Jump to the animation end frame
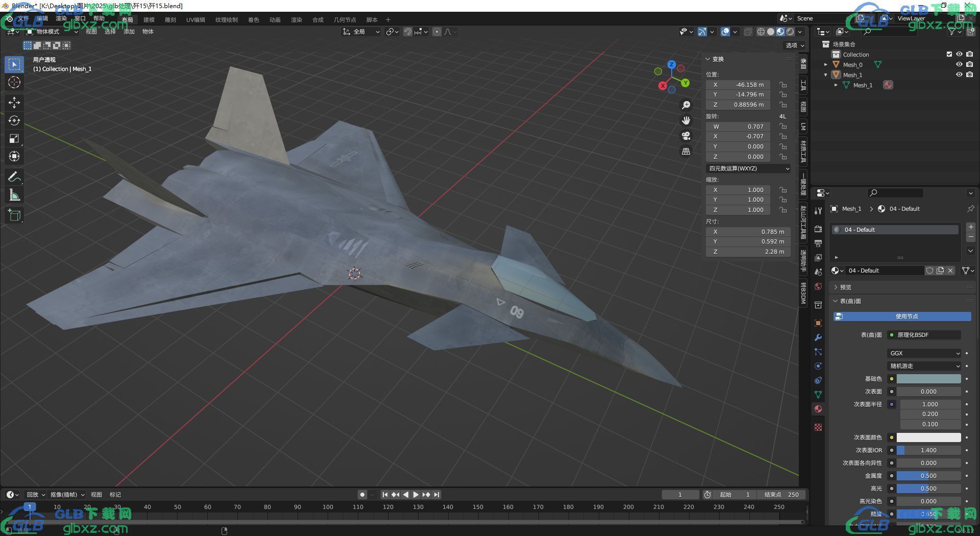 point(436,495)
